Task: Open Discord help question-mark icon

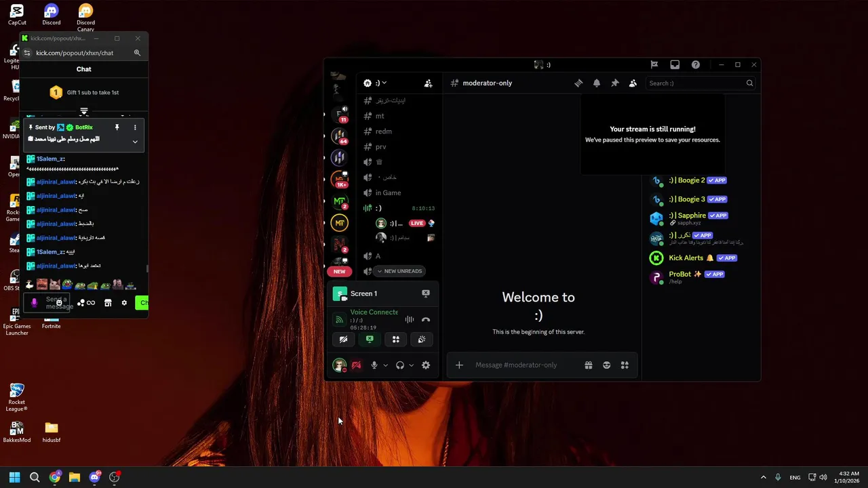Action: (x=696, y=65)
